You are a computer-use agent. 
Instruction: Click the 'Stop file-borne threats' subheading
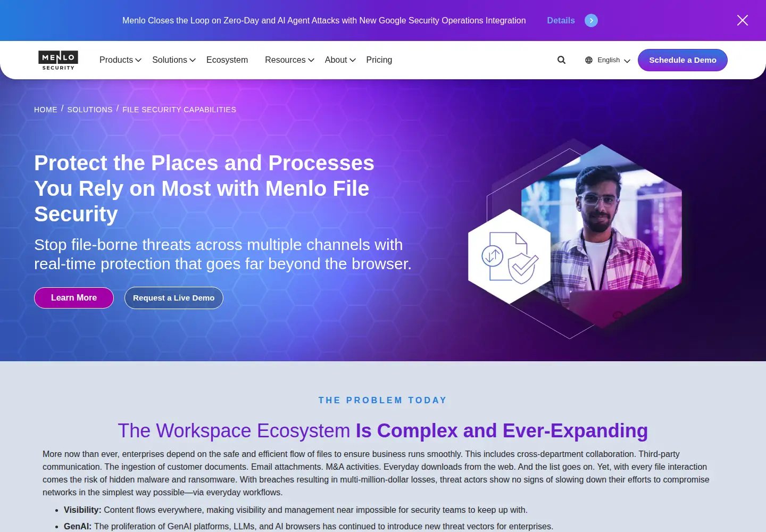tap(223, 254)
